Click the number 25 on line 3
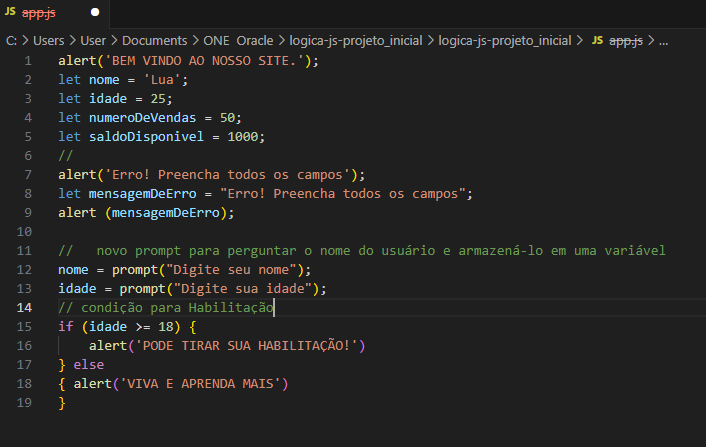The height and width of the screenshot is (447, 706). [x=158, y=99]
